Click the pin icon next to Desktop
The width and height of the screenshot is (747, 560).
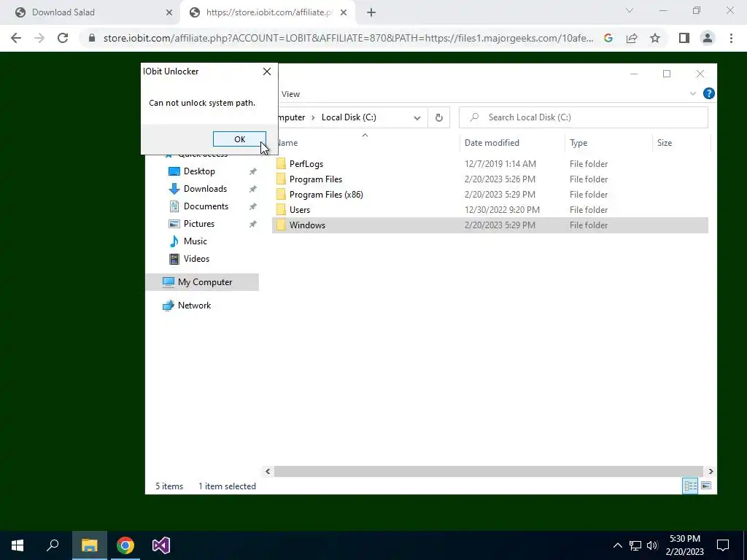point(253,171)
